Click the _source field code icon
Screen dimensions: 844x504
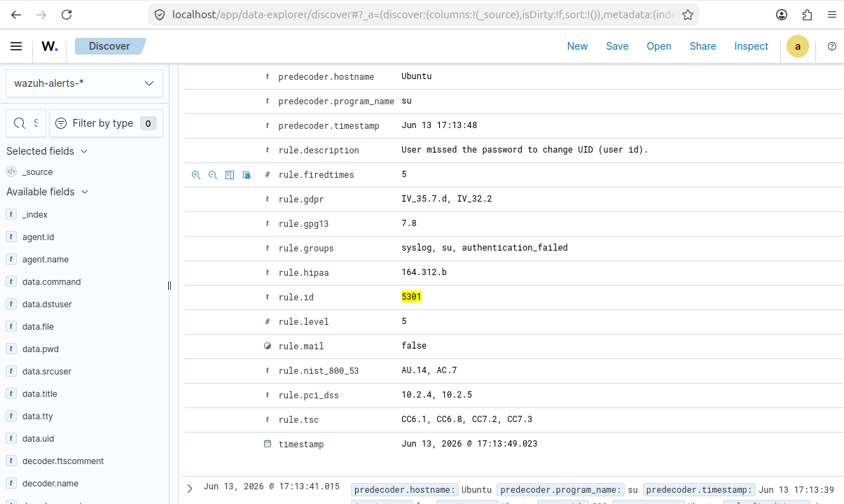[11, 171]
